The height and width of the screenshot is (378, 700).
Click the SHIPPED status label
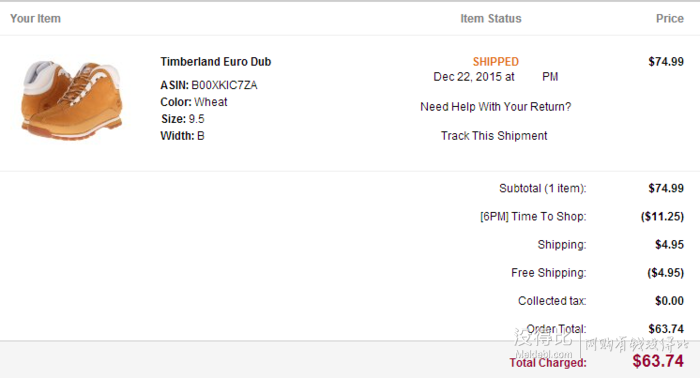click(x=496, y=62)
